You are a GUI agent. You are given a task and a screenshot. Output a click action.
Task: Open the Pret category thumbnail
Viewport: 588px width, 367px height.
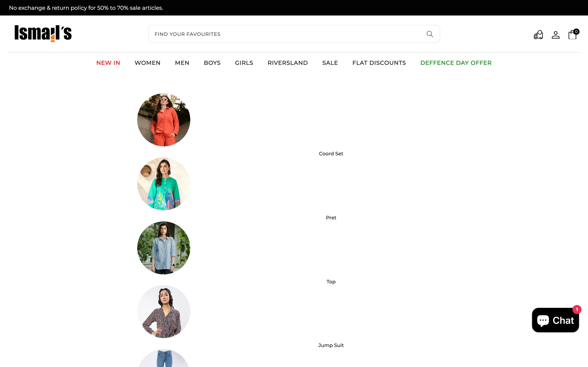tap(164, 183)
